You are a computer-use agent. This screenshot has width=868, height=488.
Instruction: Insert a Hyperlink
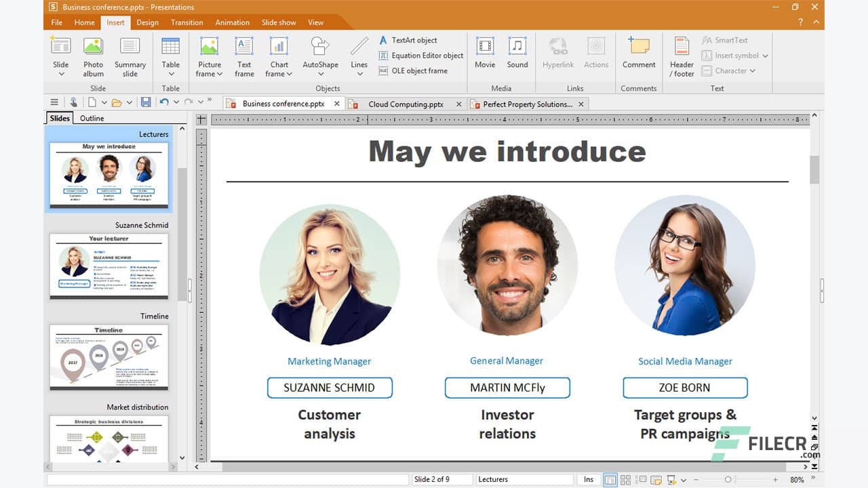[x=557, y=56]
